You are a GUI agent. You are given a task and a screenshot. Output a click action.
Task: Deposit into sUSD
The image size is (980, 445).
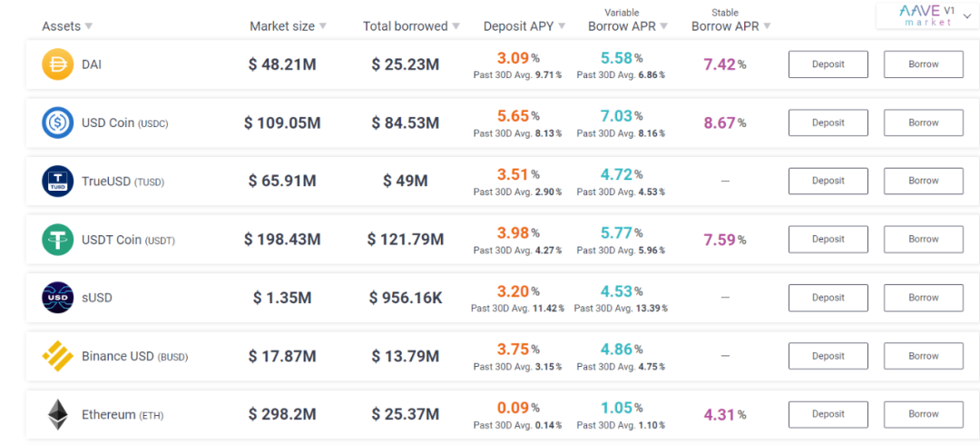click(x=828, y=297)
